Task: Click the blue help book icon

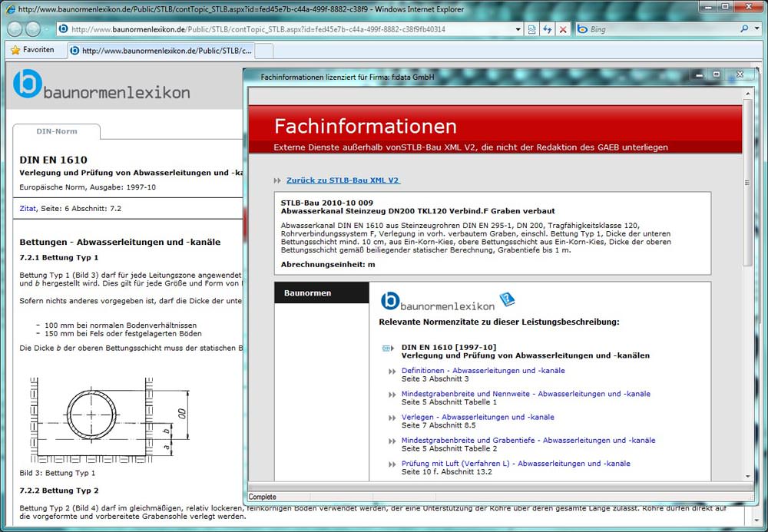Action: click(507, 299)
